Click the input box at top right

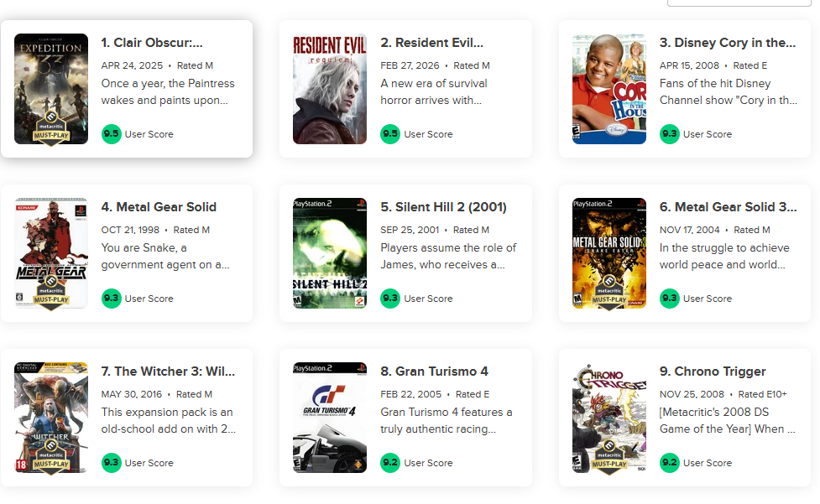tap(739, 3)
